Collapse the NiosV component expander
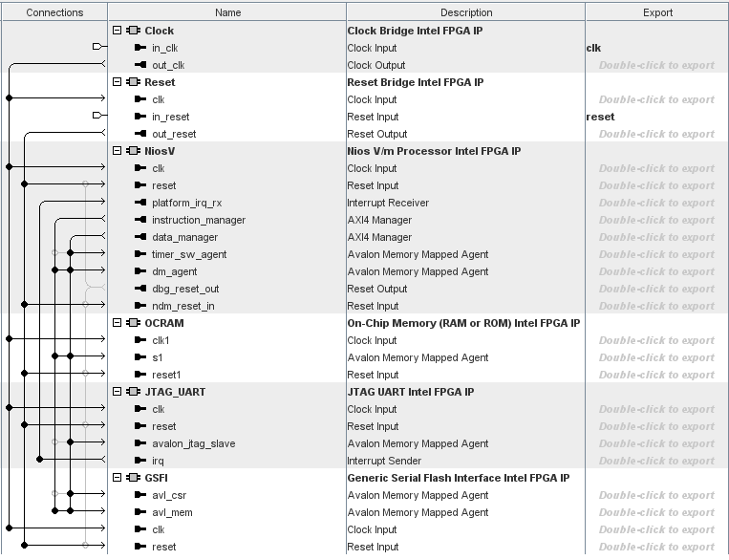729x560 pixels. [x=118, y=151]
